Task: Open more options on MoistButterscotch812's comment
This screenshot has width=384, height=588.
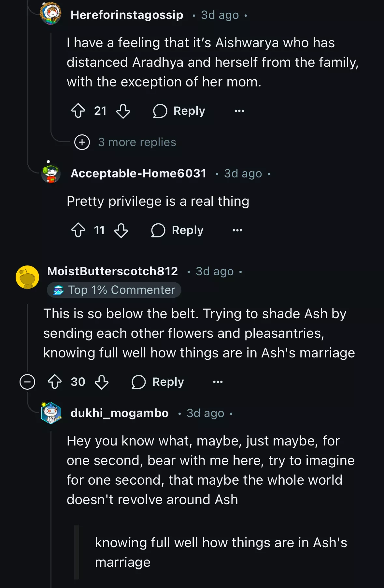Action: pos(218,382)
